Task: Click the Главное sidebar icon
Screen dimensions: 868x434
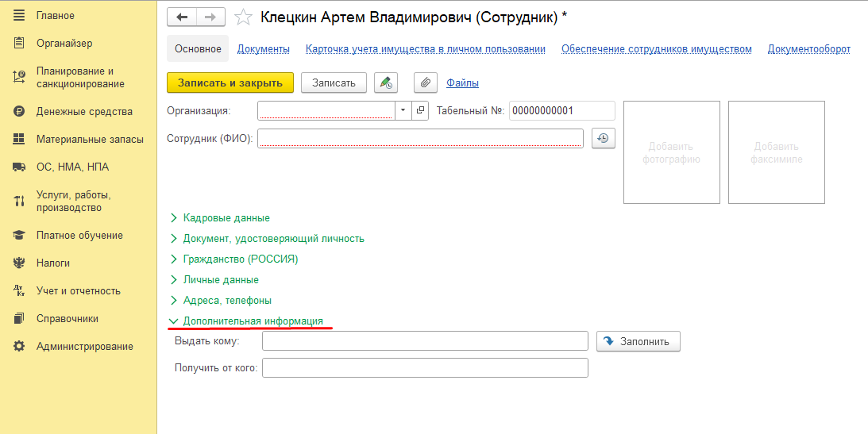Action: 19,16
